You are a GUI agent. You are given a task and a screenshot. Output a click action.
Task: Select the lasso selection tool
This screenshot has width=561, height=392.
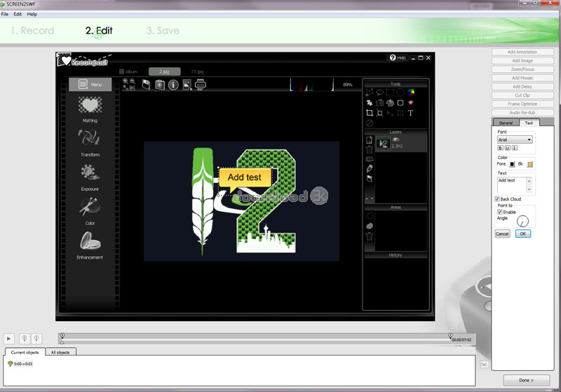click(379, 93)
